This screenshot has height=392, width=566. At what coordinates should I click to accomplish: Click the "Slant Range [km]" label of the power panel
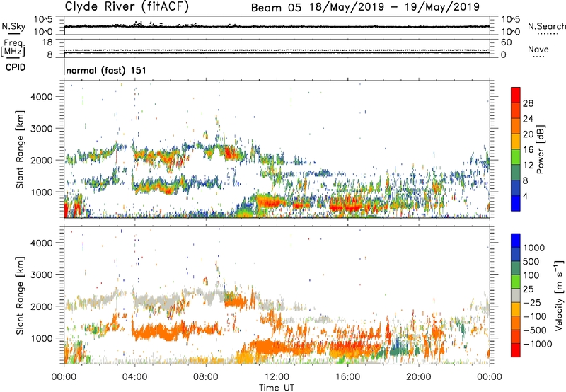[20, 149]
